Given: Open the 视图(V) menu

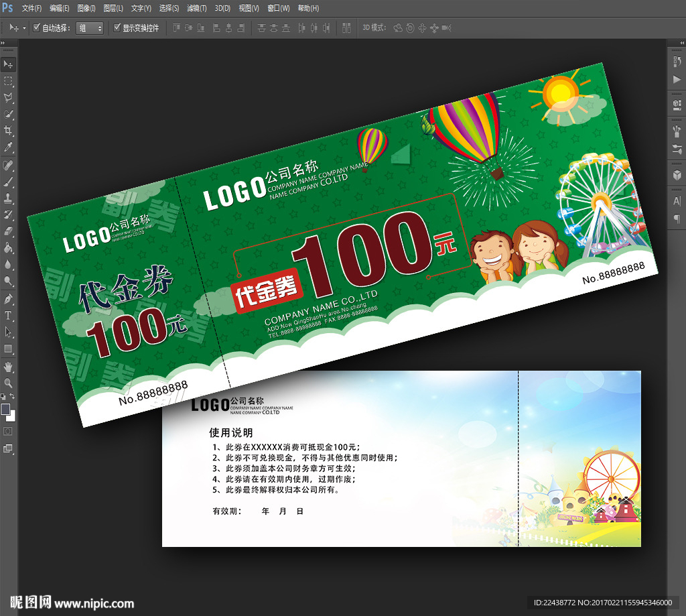Looking at the screenshot, I should coord(249,8).
